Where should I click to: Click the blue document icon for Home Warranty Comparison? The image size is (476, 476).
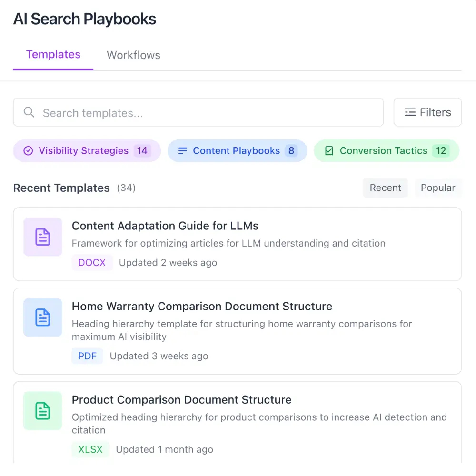[43, 317]
